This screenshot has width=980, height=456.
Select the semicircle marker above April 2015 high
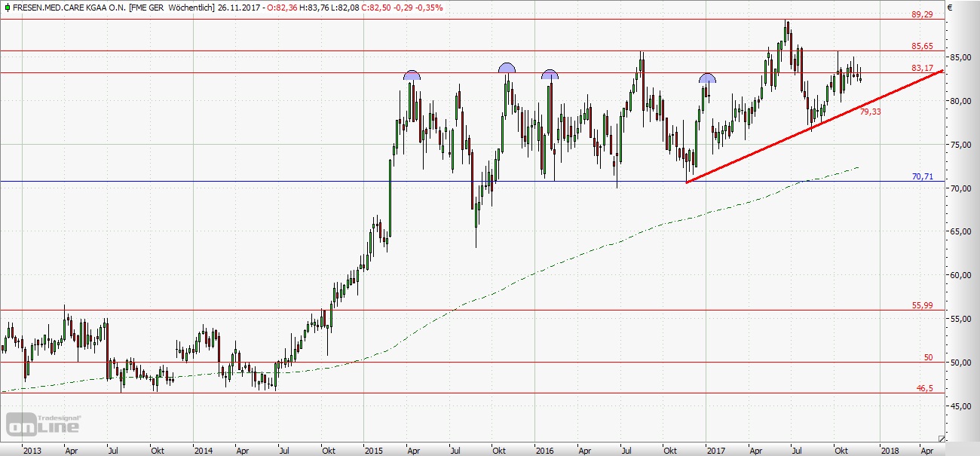click(412, 75)
